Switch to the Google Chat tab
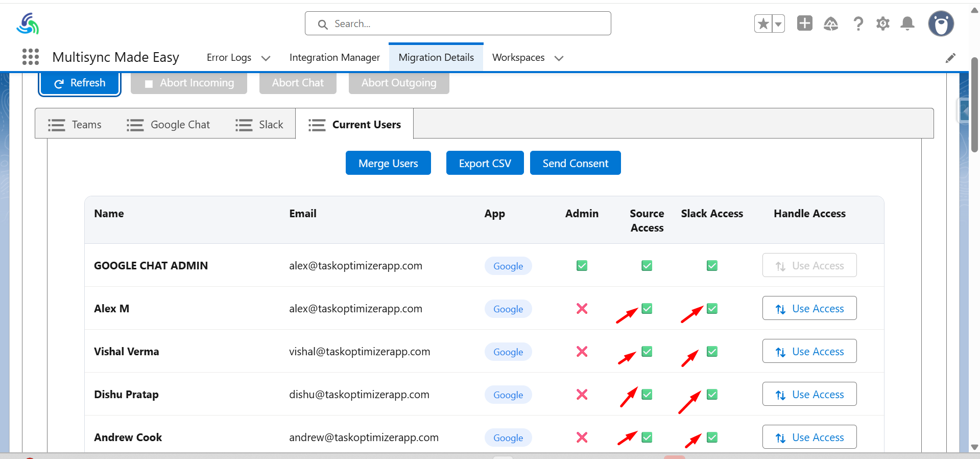Image resolution: width=980 pixels, height=459 pixels. point(169,125)
